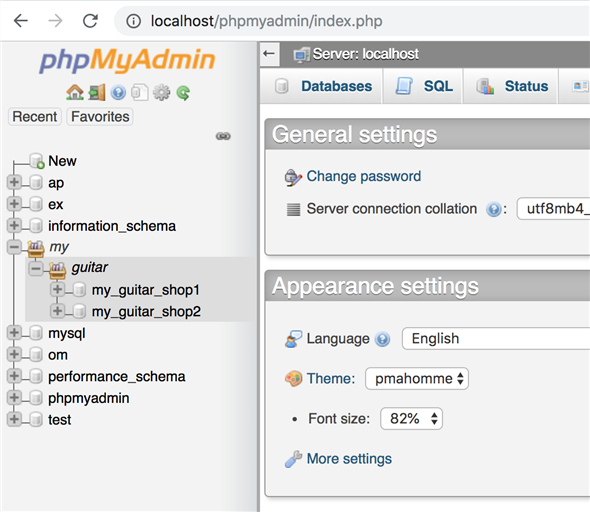
Task: Click the my group folder icon
Action: pyautogui.click(x=36, y=249)
